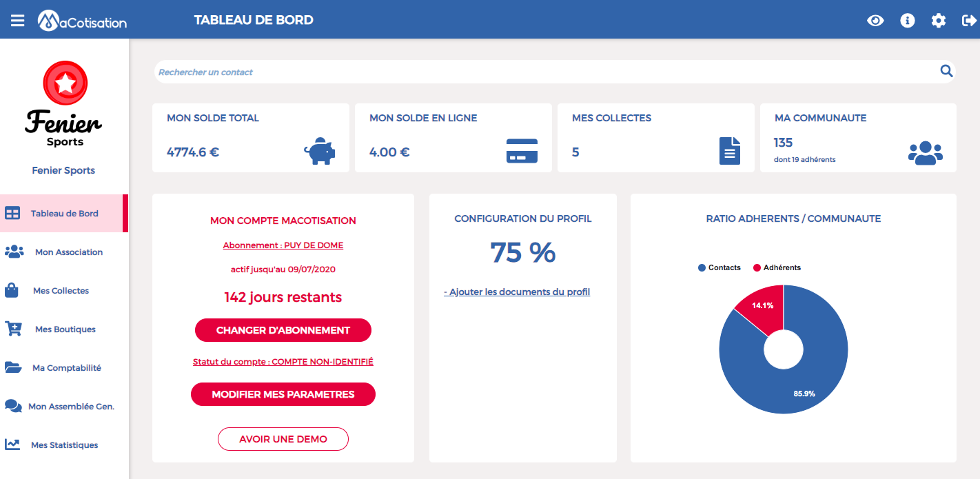Open the info icon in top bar
Image resolution: width=980 pixels, height=479 pixels.
pyautogui.click(x=908, y=21)
